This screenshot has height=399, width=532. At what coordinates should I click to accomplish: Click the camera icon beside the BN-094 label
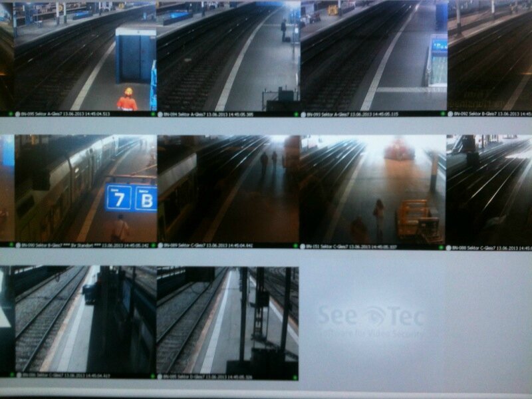click(160, 114)
